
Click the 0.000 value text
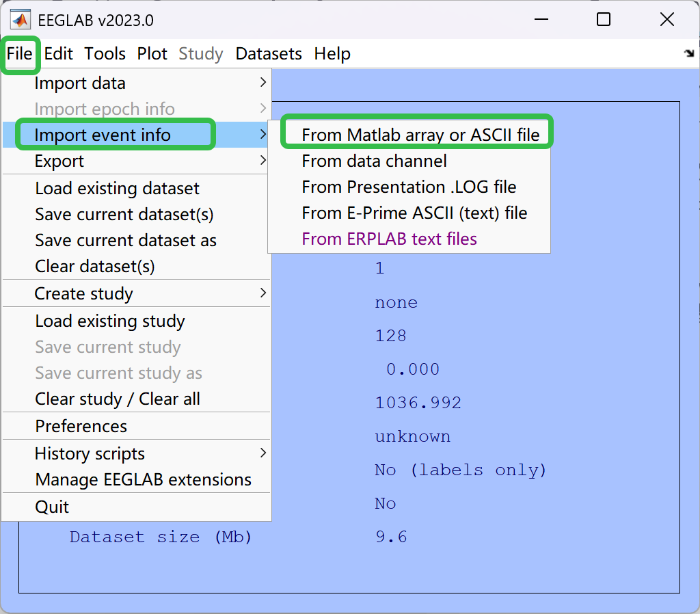pos(413,369)
